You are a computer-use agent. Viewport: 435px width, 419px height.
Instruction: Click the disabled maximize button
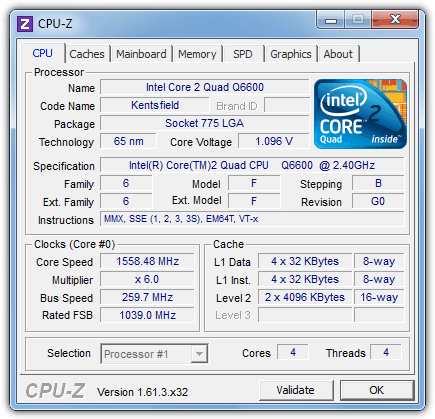click(358, 20)
